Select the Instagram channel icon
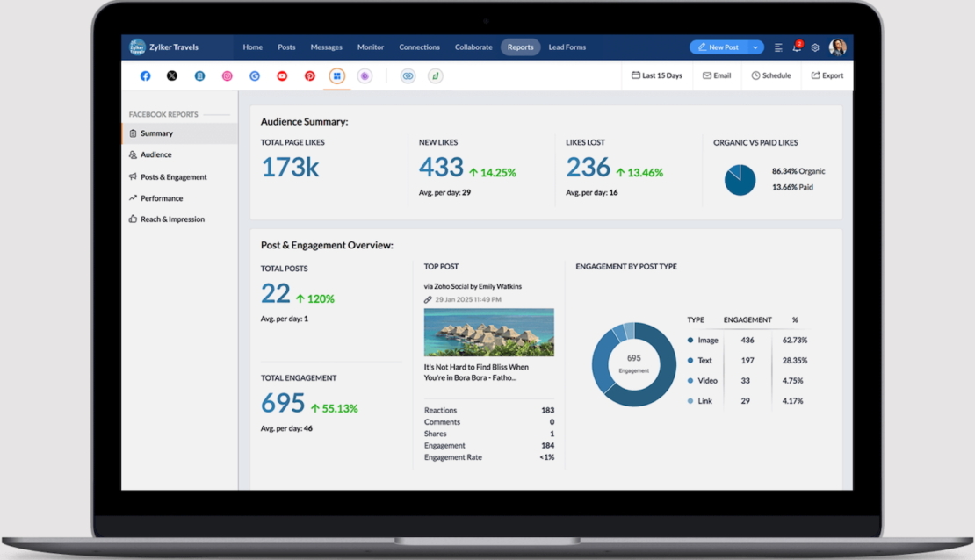 227,75
